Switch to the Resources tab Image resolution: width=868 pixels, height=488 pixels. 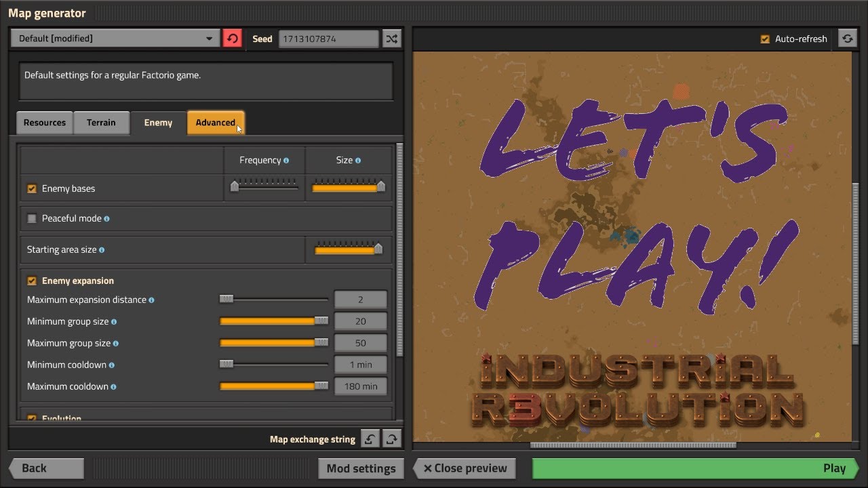coord(45,123)
